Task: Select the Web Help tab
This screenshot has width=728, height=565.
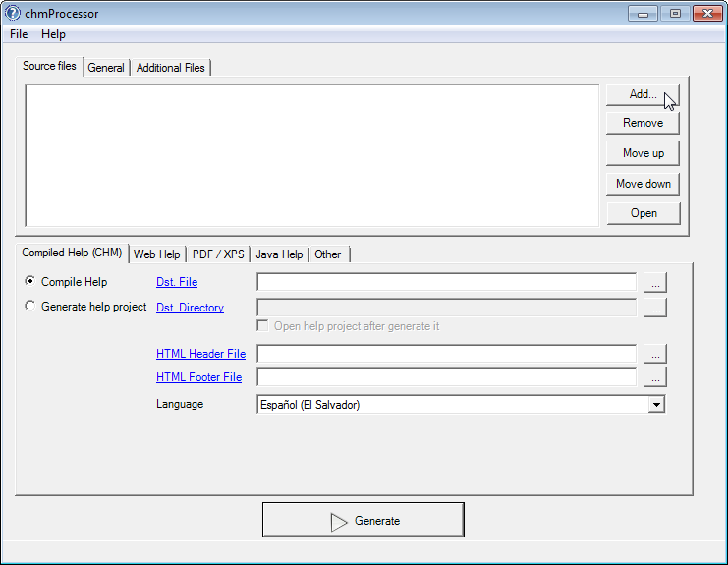Action: [x=157, y=254]
